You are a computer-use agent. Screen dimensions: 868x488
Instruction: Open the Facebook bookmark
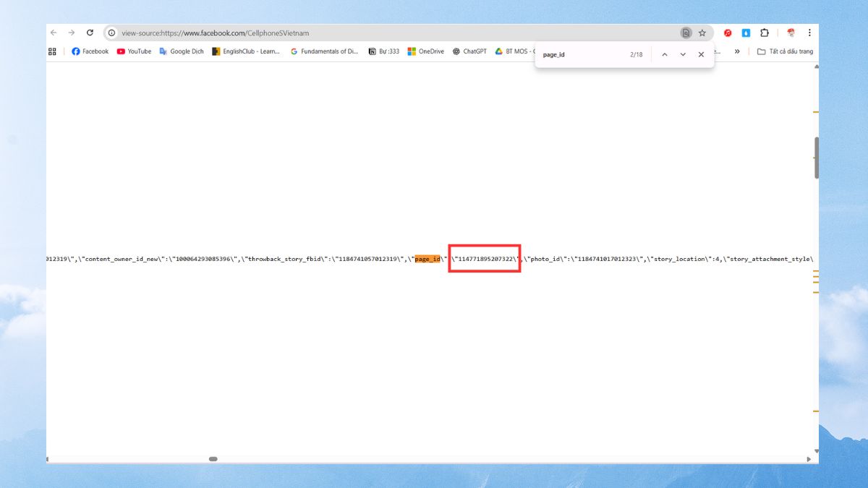90,51
